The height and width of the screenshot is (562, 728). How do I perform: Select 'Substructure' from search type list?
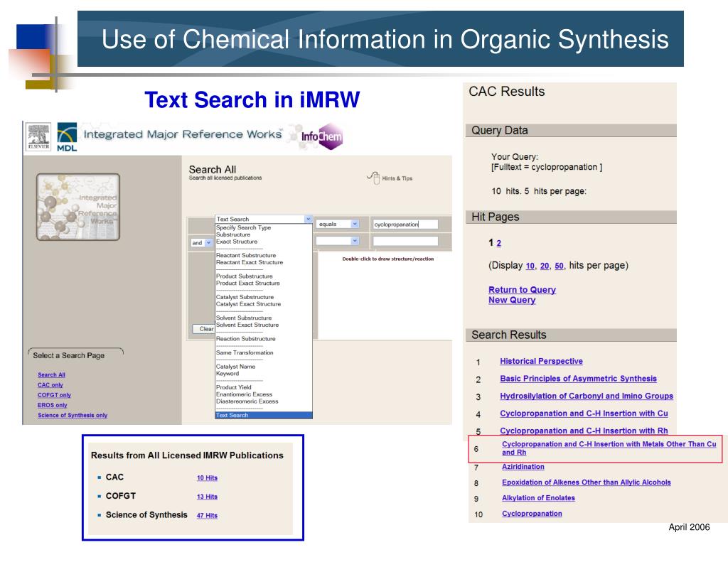coord(233,235)
